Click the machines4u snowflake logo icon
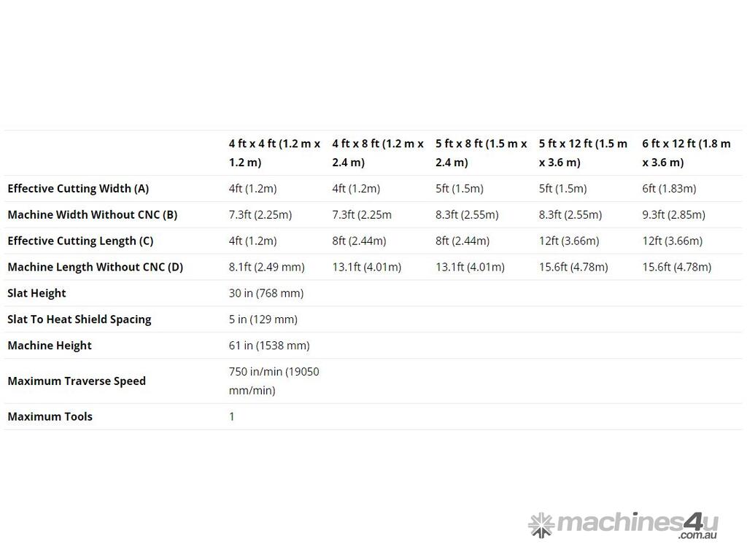This screenshot has height=560, width=747. click(541, 525)
